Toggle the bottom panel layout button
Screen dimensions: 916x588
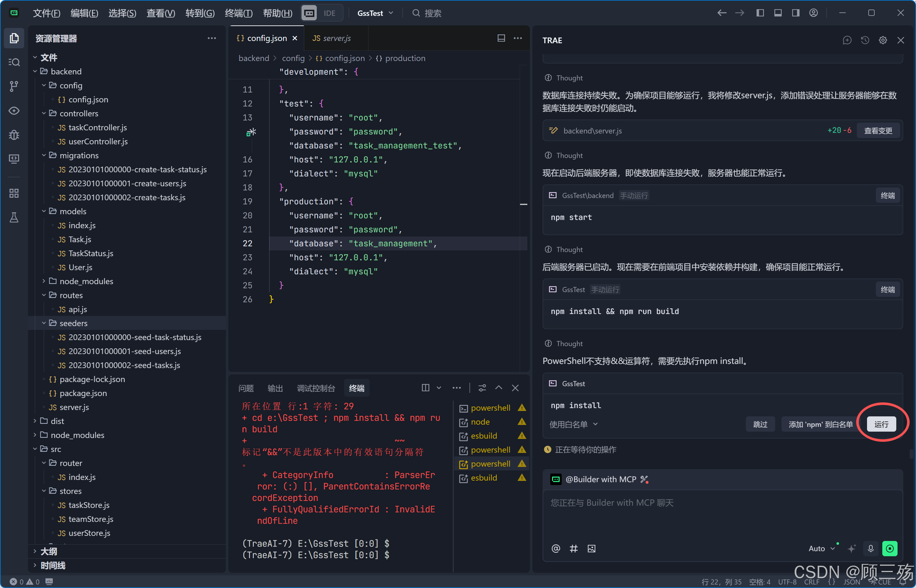(x=778, y=13)
